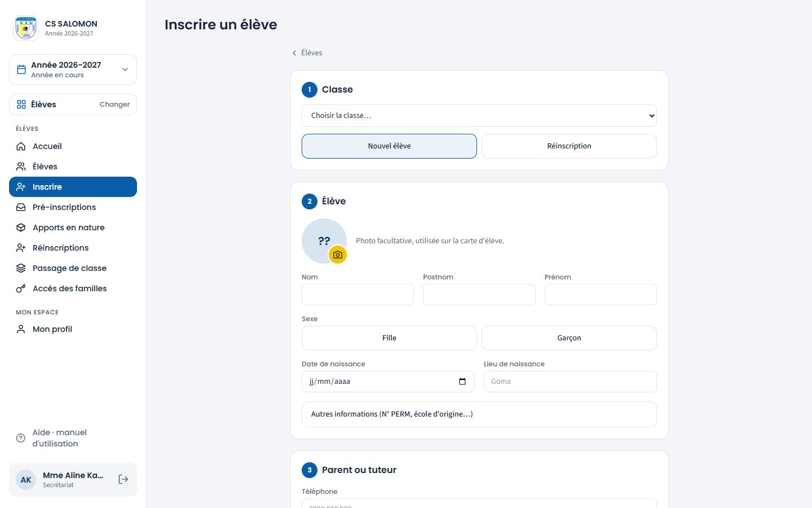Click the logout icon beside Mme Aline
The image size is (812, 508).
(x=123, y=479)
